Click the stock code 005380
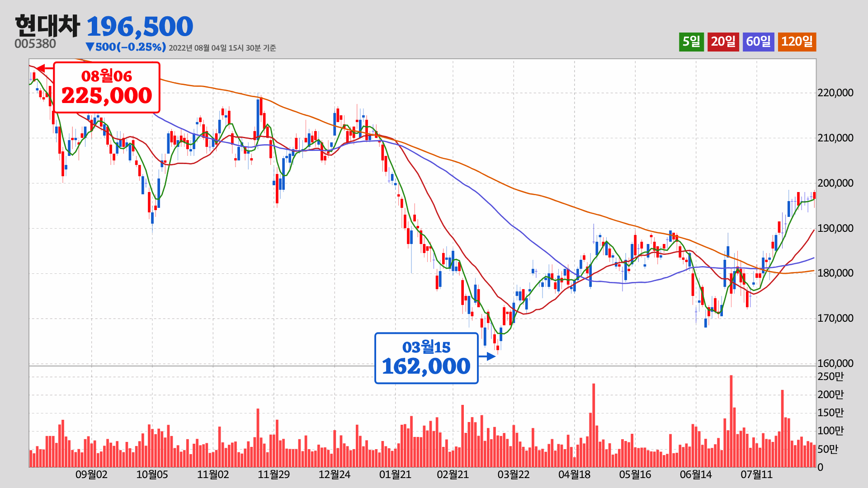The width and height of the screenshot is (868, 488). [x=35, y=44]
